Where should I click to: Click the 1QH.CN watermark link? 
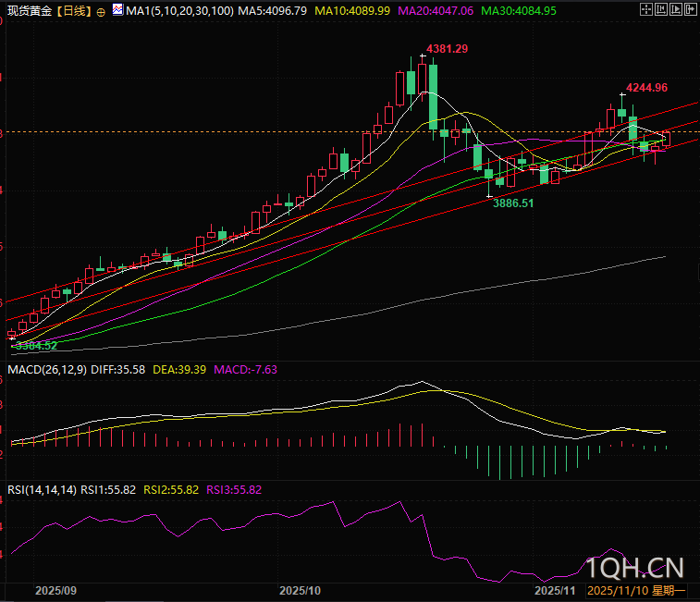click(x=634, y=566)
